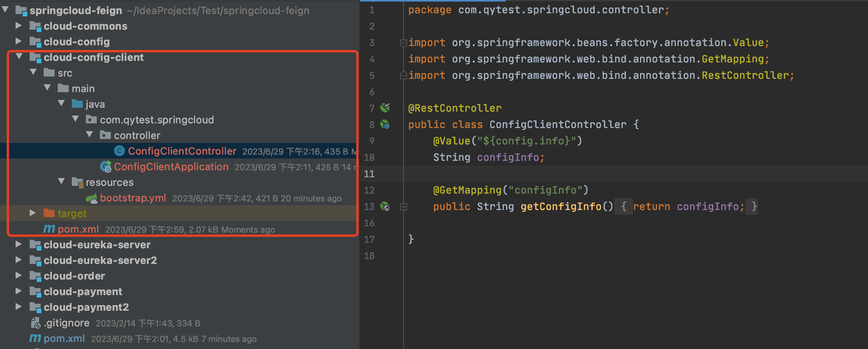Click line number 11 in the gutter

(369, 174)
